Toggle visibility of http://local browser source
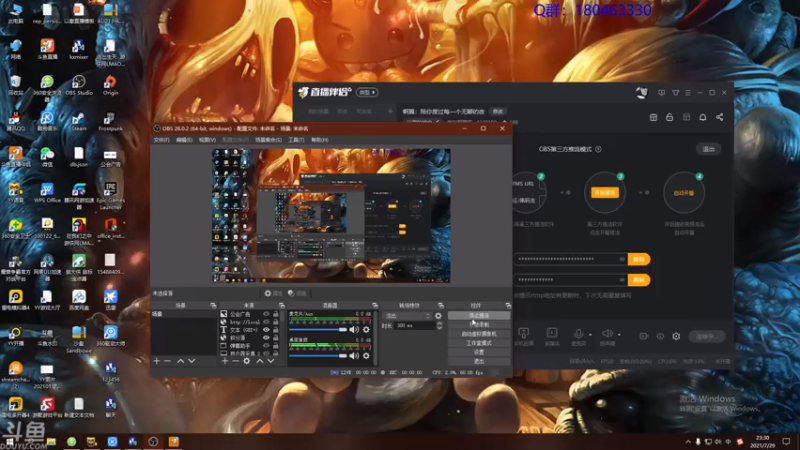800x450 pixels. click(x=266, y=322)
